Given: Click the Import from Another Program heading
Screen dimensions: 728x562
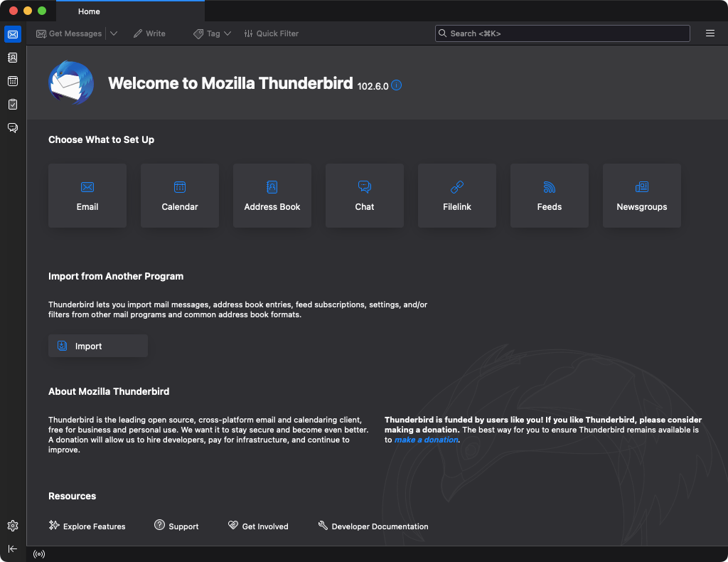Looking at the screenshot, I should click(116, 276).
